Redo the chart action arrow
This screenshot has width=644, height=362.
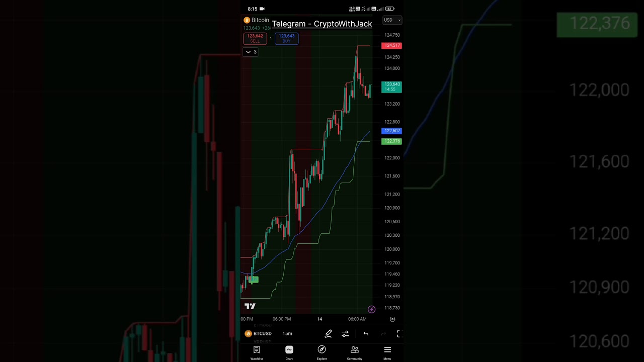pos(383,333)
